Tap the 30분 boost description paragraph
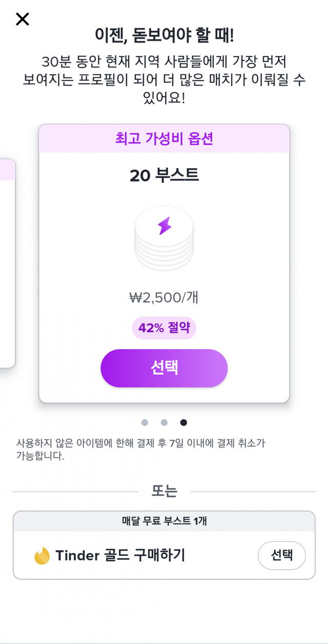 pyautogui.click(x=164, y=79)
